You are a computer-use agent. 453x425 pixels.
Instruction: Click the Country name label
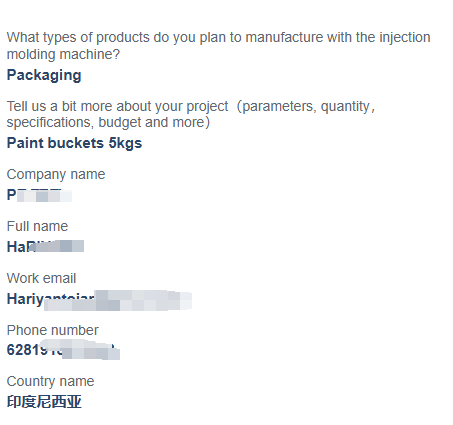pyautogui.click(x=50, y=381)
